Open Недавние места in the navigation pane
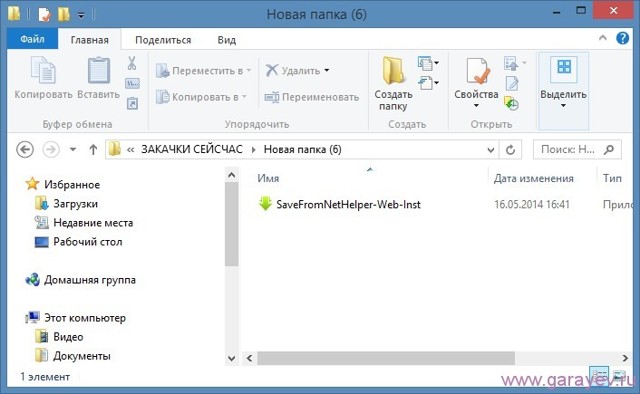 tap(84, 223)
